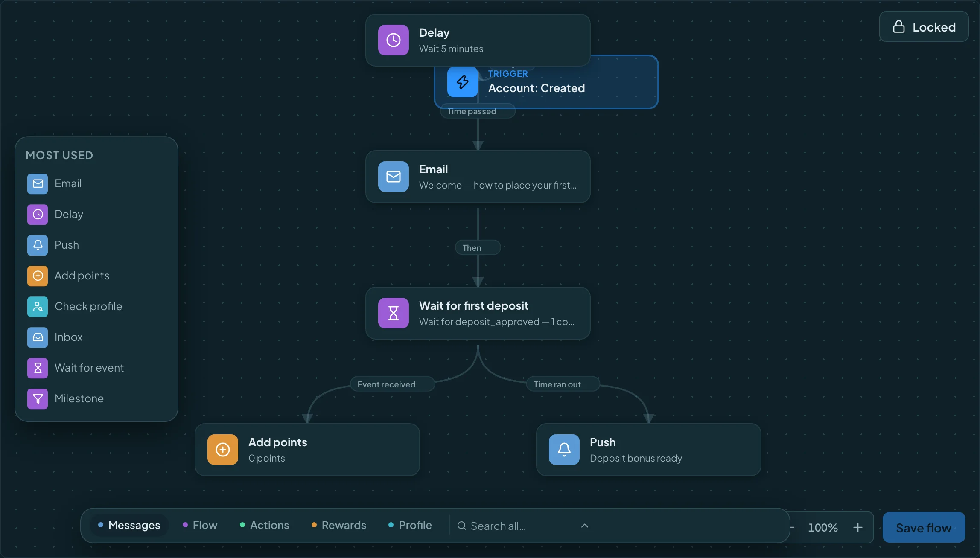Click the Welcome email subject text
Image resolution: width=980 pixels, height=558 pixels.
tap(498, 185)
